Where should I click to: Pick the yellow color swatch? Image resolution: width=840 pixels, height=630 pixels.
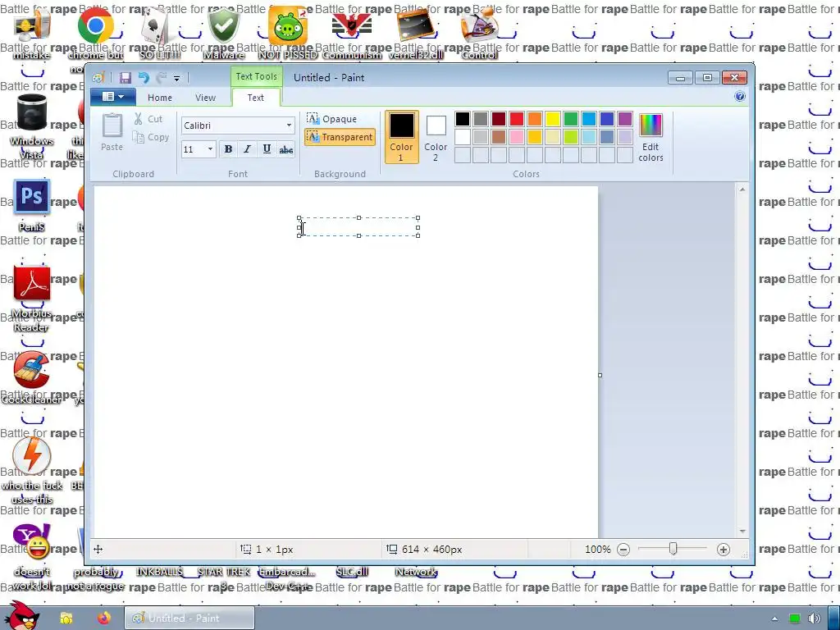point(553,119)
